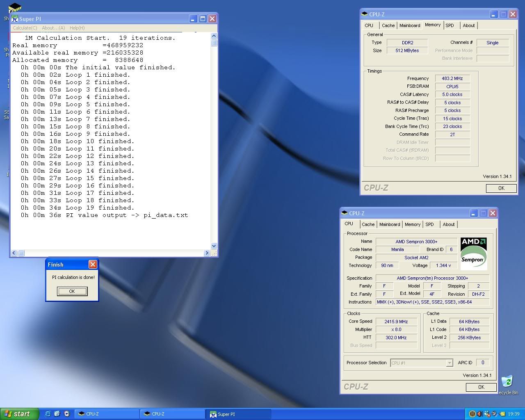This screenshot has width=525, height=420.
Task: Open the About tab in the Sempron CPU-Z window
Action: tap(449, 224)
